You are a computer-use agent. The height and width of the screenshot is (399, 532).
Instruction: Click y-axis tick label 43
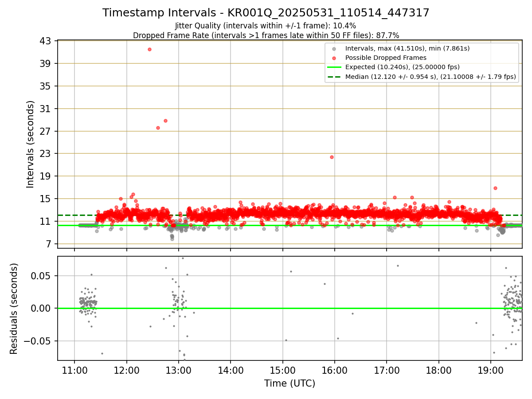[47, 41]
